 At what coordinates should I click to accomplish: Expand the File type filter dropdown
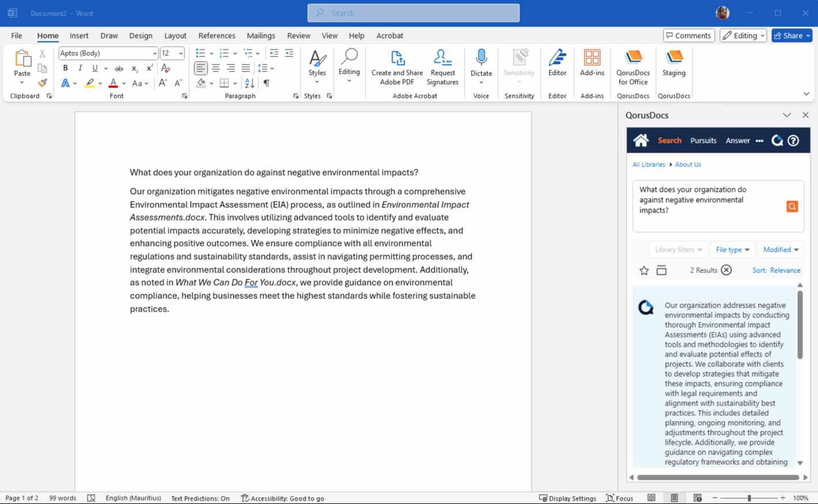coord(732,249)
